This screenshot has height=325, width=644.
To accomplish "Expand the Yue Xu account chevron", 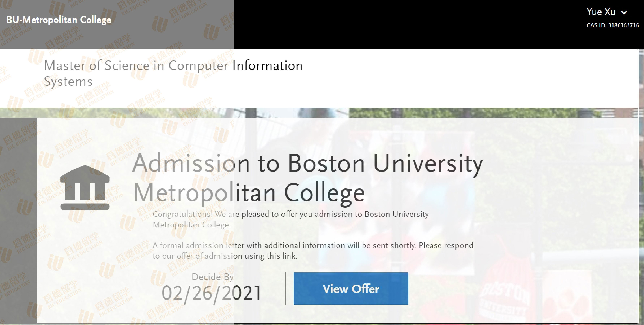I will pos(624,12).
